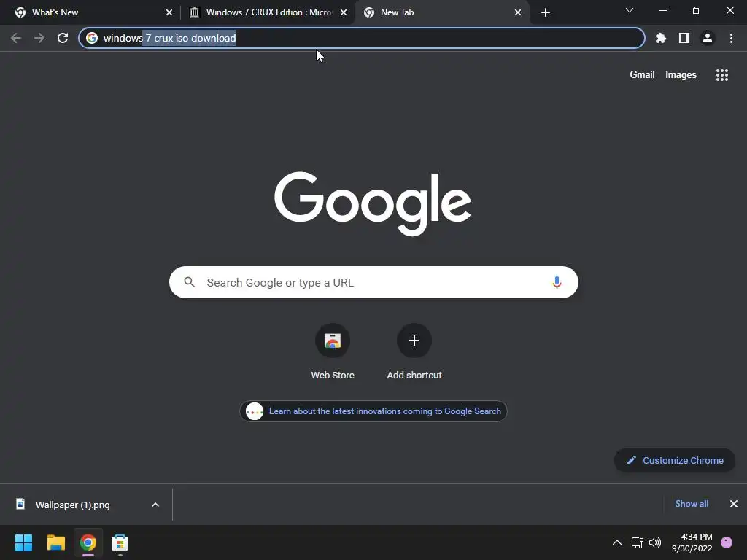Close the downloads bar
The height and width of the screenshot is (560, 747).
coord(734,504)
